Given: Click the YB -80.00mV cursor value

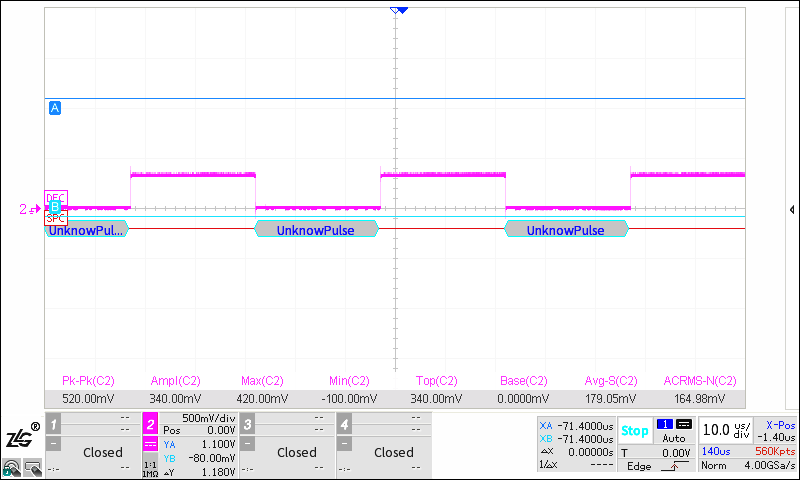Looking at the screenshot, I should (x=199, y=458).
